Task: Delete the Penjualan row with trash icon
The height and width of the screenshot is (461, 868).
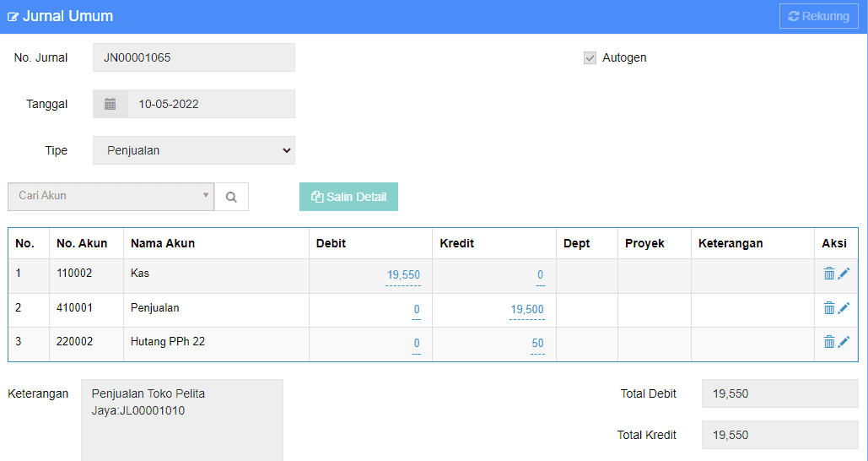Action: 828,308
